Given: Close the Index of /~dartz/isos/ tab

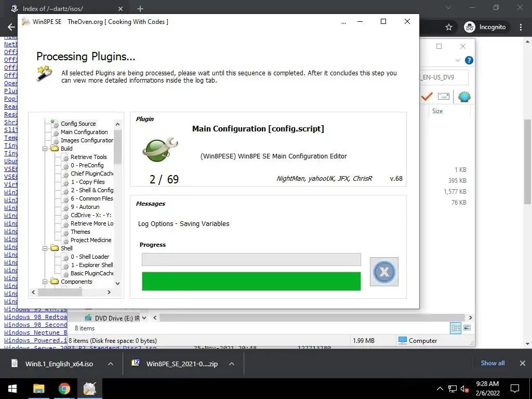Looking at the screenshot, I should (x=121, y=9).
